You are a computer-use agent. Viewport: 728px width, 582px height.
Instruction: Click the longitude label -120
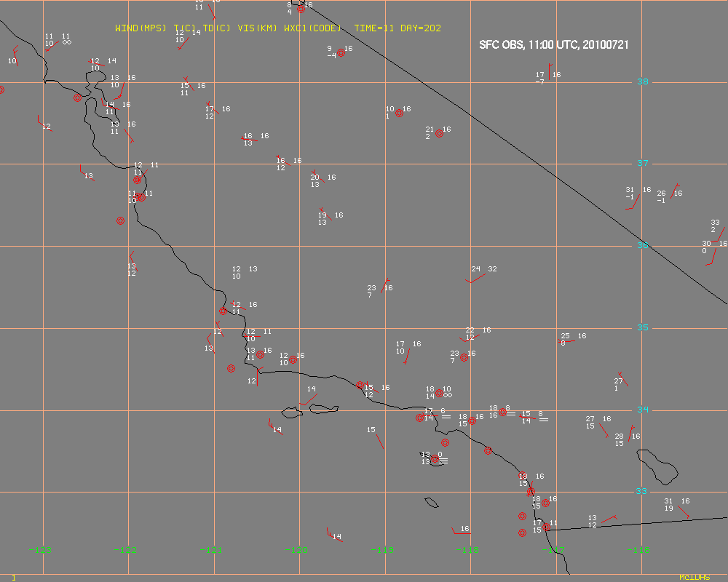click(x=296, y=551)
